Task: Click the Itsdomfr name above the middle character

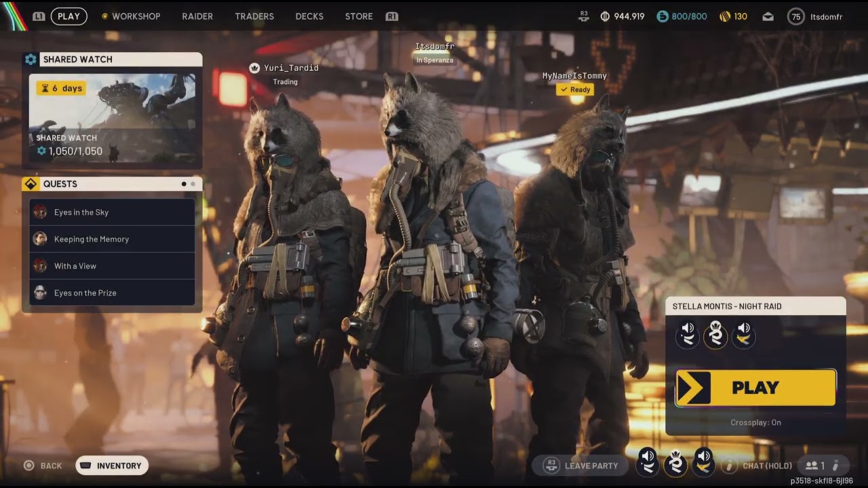Action: [435, 46]
